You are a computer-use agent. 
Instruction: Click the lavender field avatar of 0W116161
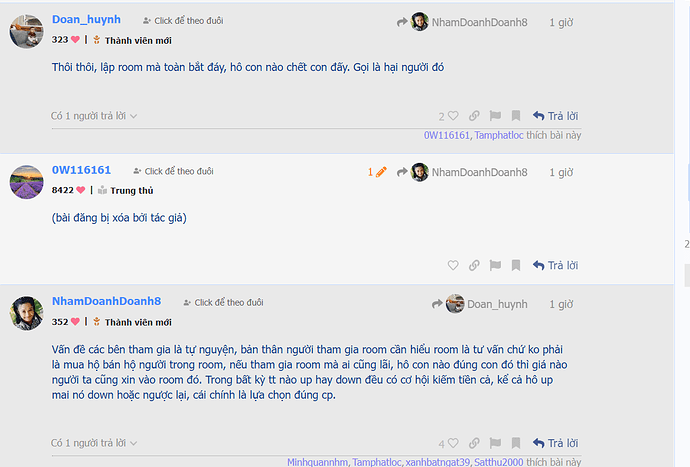[26, 182]
